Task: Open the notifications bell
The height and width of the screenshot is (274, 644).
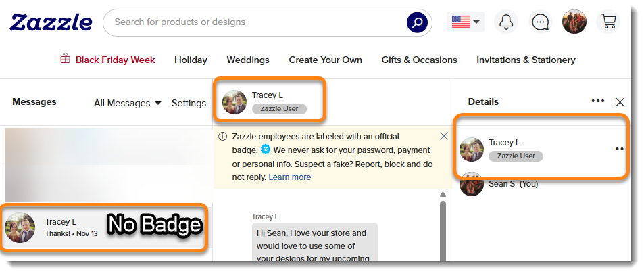Action: coord(504,22)
